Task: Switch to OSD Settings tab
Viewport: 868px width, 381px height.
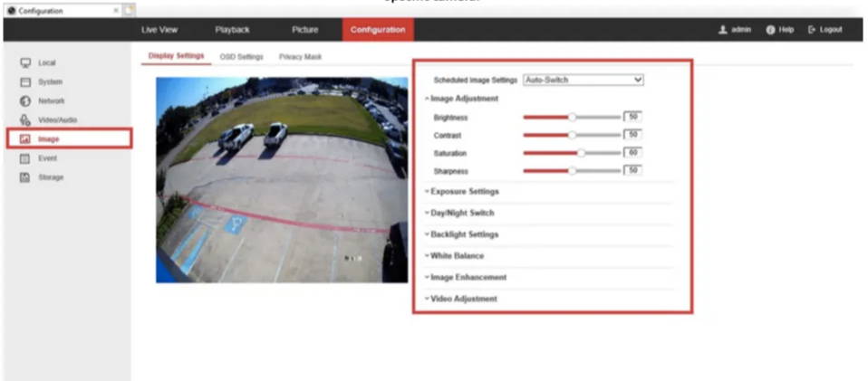Action: [241, 57]
